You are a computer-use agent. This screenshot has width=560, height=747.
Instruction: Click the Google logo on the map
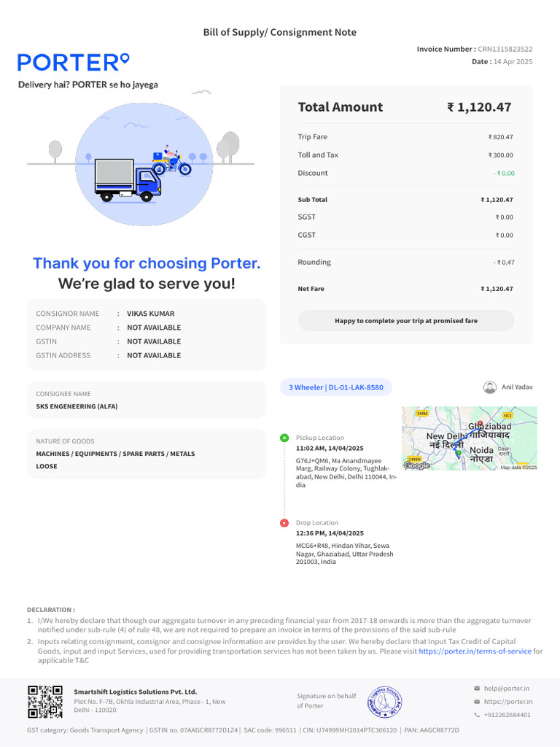pyautogui.click(x=417, y=465)
